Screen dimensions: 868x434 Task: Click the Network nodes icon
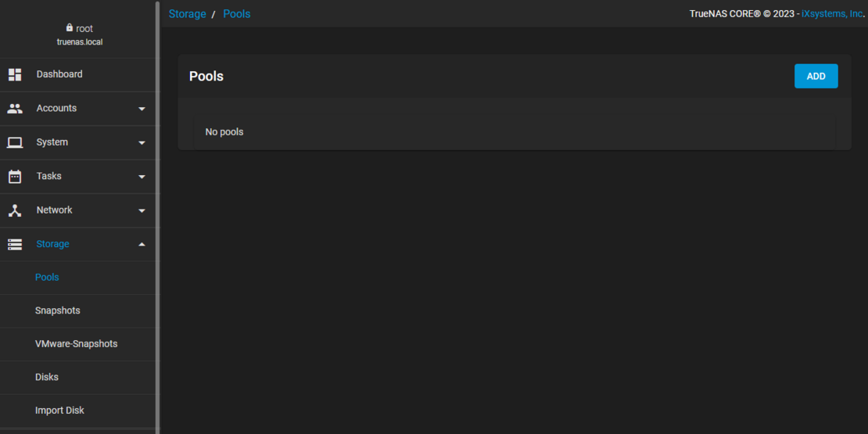point(15,210)
